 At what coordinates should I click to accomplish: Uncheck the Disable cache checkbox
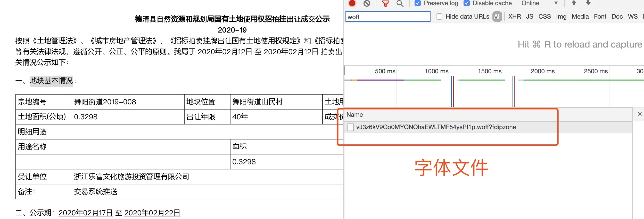pos(467,3)
